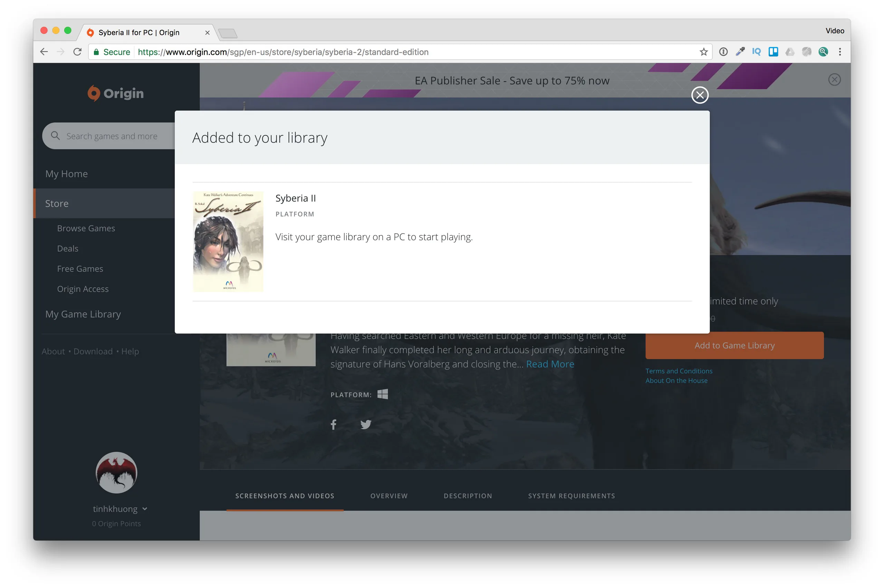Viewport: 884px width, 588px height.
Task: Close the Added to your library dialog
Action: point(700,95)
